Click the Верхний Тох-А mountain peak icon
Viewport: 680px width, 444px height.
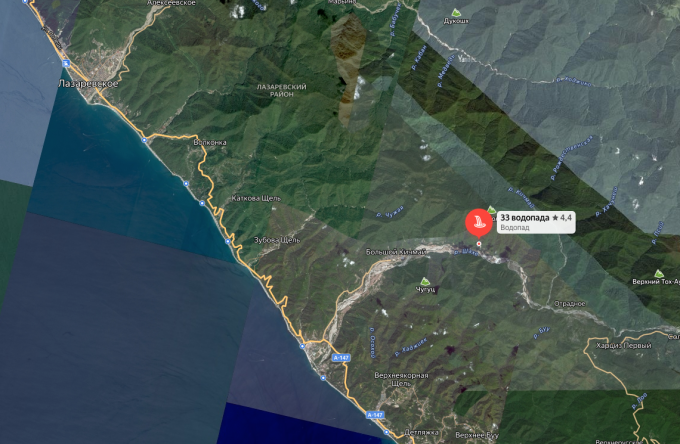(x=659, y=274)
